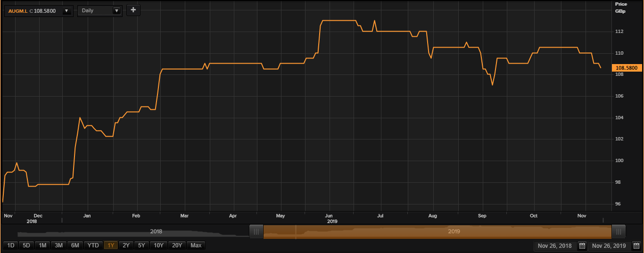The image size is (644, 253).
Task: Click the orange 108.5800 price label
Action: 627,68
